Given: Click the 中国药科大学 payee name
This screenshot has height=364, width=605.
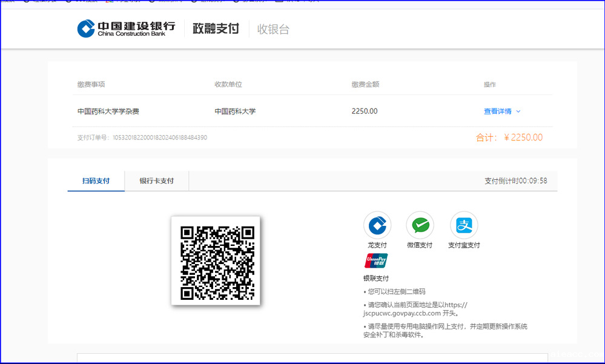Looking at the screenshot, I should point(235,111).
